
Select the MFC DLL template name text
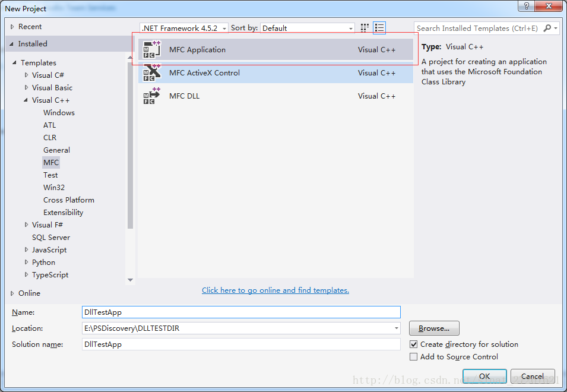(x=185, y=96)
